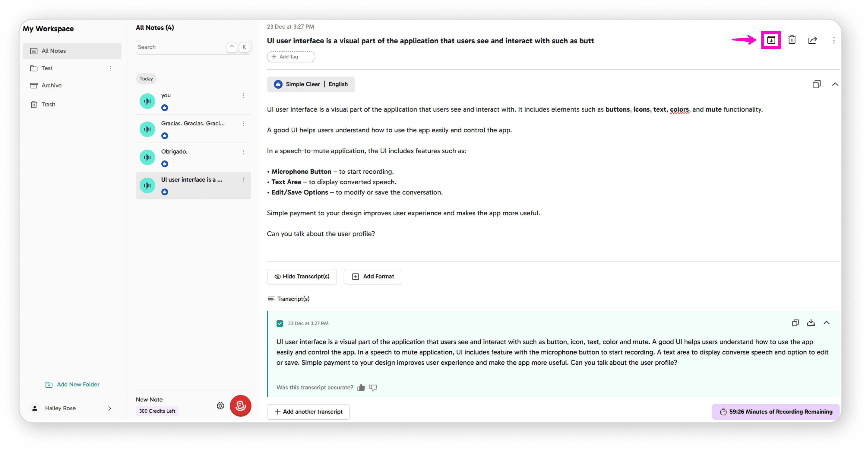Open options menu for Test folder

click(111, 68)
